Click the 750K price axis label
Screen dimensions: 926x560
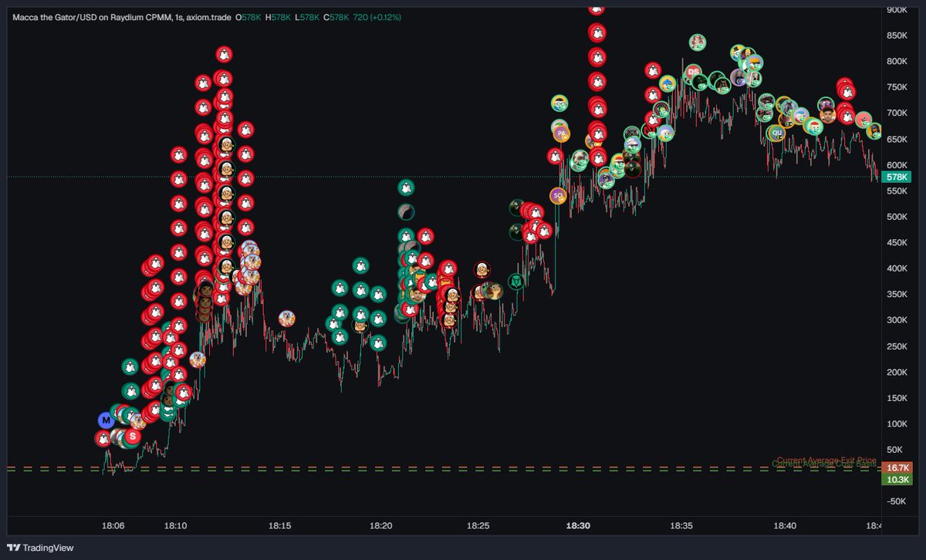click(897, 87)
